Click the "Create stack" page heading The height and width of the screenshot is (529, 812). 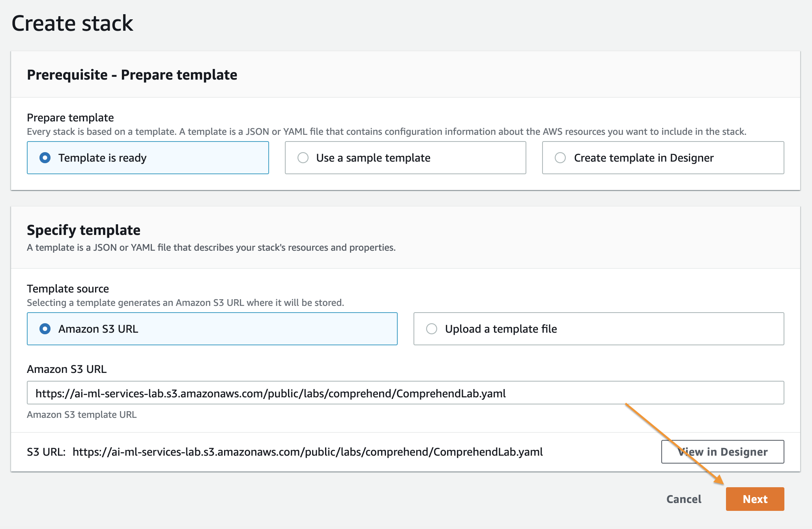pyautogui.click(x=72, y=23)
